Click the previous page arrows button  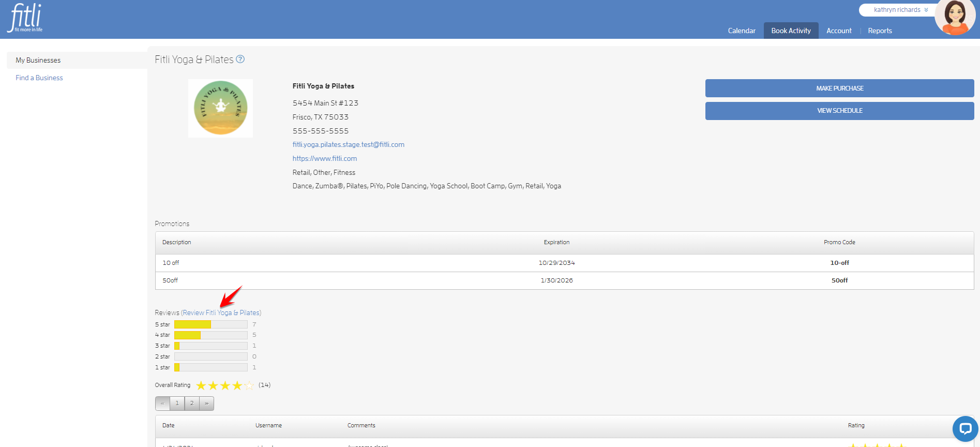click(162, 403)
